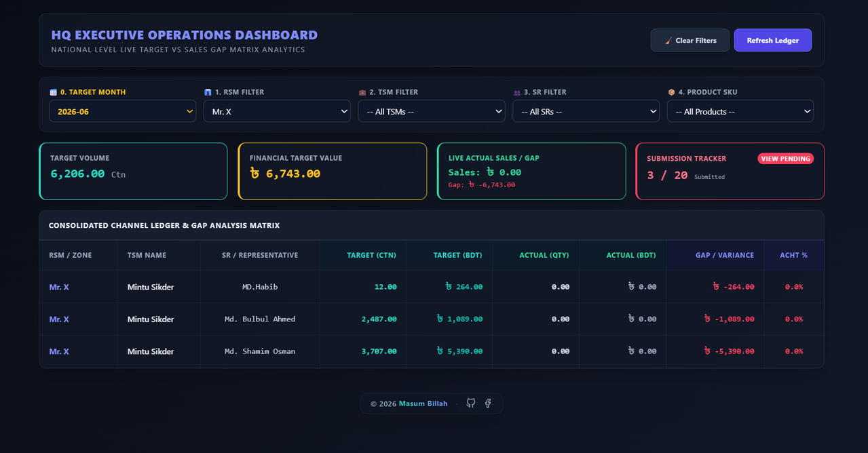
Task: Click the ৳ -1,089.00 gap value
Action: tap(729, 319)
